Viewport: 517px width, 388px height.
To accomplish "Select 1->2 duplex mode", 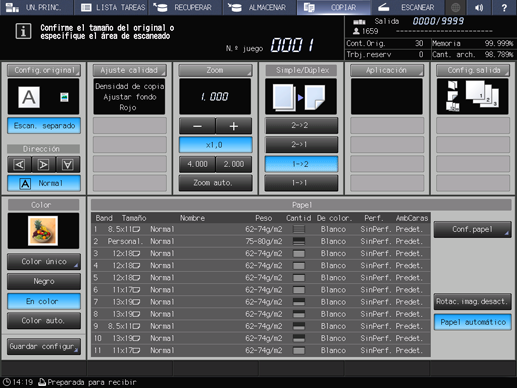I will [x=301, y=164].
